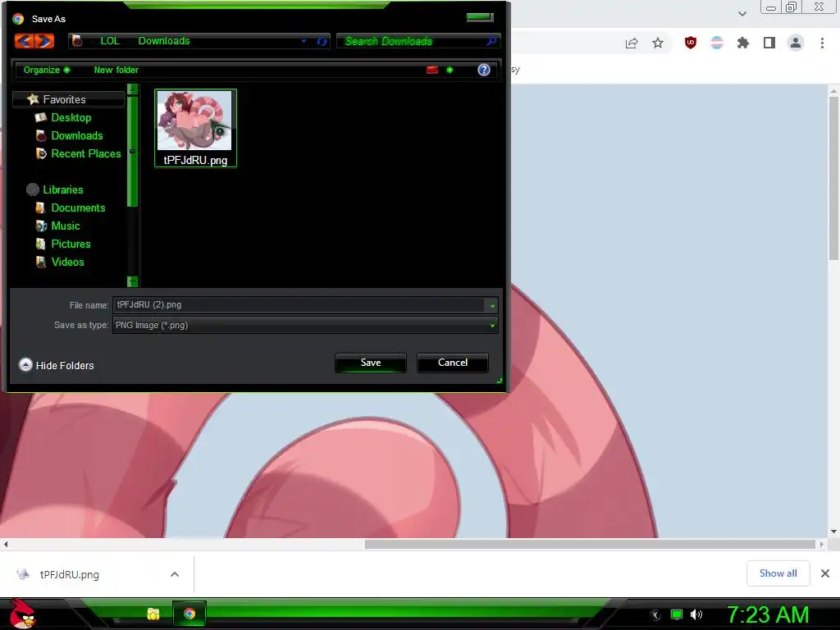Select the tPFJdRU.png file thumbnail

195,127
